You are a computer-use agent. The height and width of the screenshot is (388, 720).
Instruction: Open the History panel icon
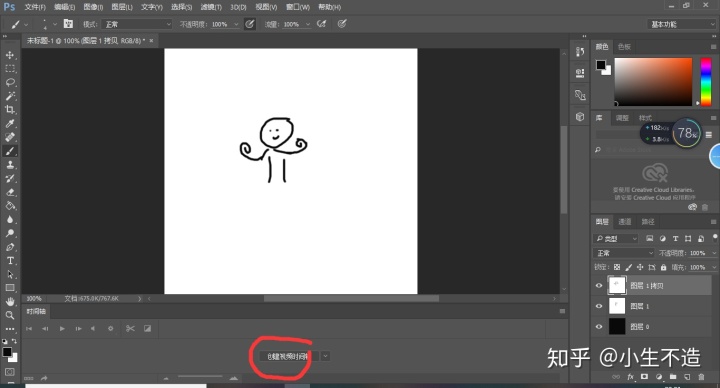(x=580, y=52)
